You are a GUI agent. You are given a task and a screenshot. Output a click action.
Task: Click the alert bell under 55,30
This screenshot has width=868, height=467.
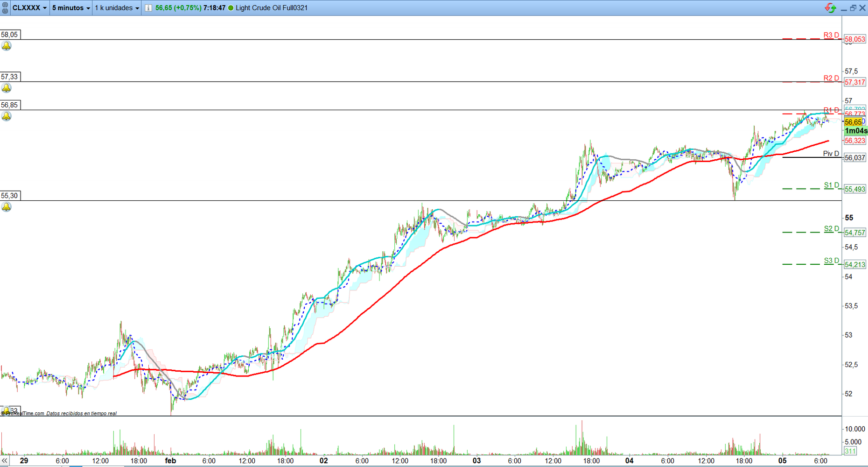7,207
